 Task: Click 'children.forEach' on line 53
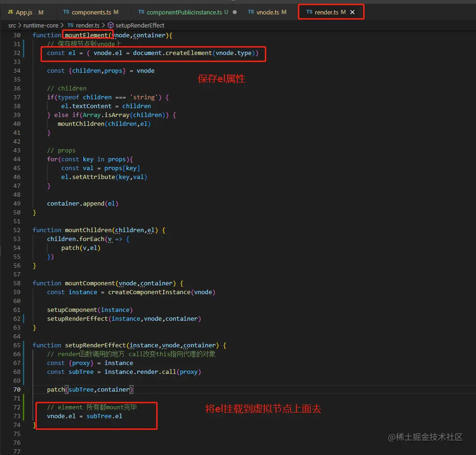tap(76, 239)
